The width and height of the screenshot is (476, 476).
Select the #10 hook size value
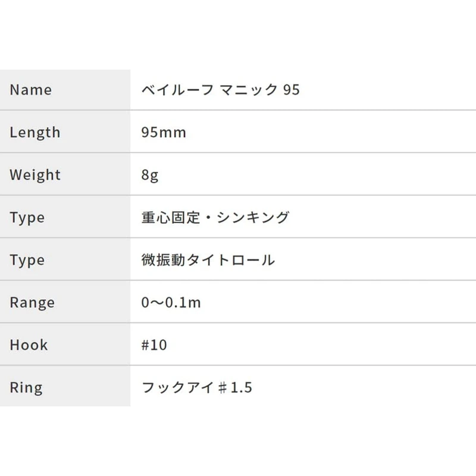point(154,345)
